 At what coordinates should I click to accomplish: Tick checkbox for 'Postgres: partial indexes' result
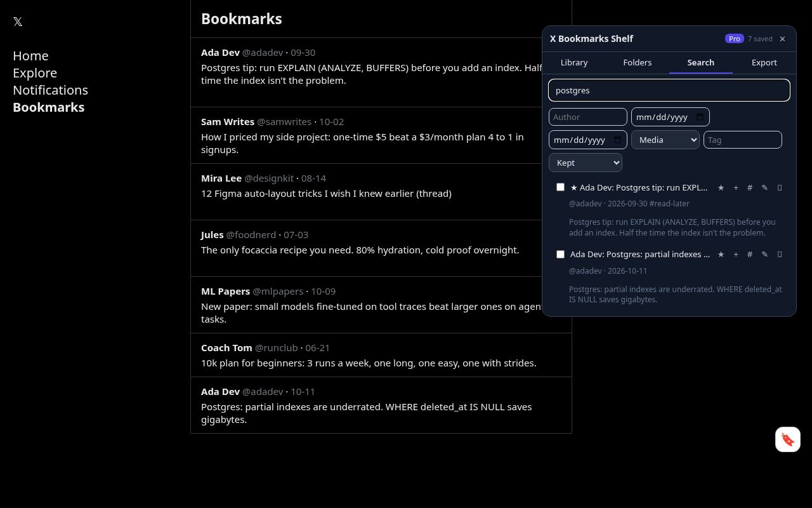[560, 254]
